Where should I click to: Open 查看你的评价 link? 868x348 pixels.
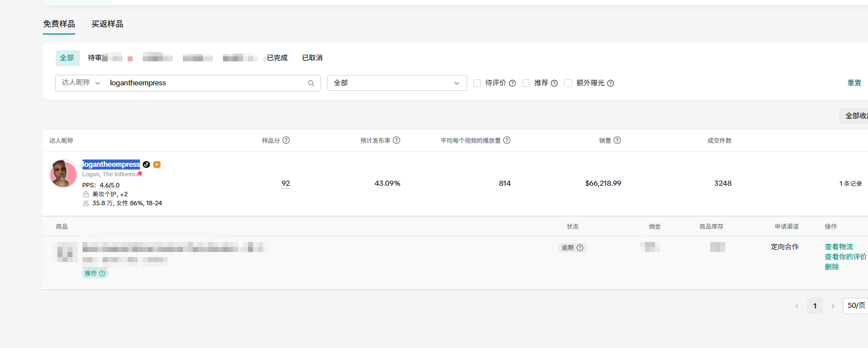(846, 257)
